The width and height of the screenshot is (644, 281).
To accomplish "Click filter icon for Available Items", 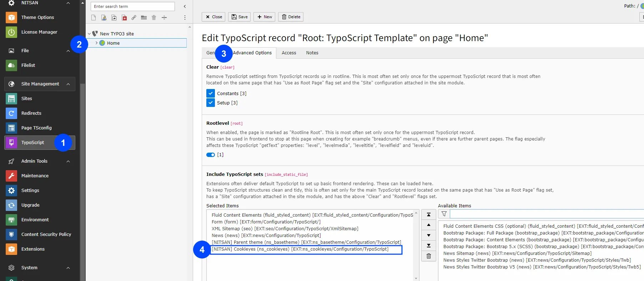I will coord(444,214).
